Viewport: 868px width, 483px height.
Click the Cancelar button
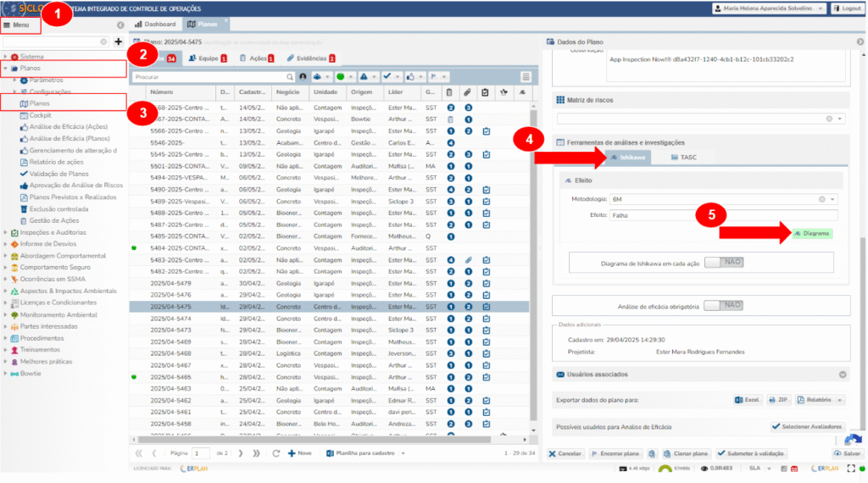565,453
